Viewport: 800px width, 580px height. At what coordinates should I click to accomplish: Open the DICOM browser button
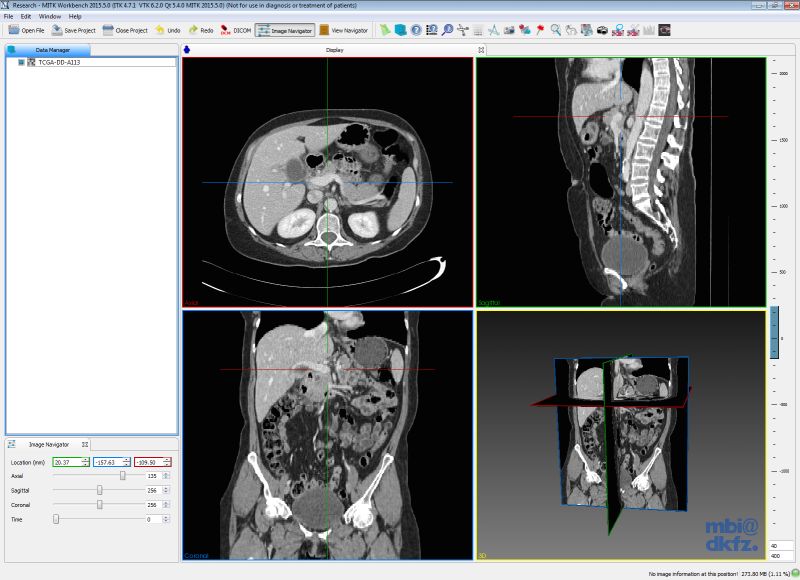236,30
